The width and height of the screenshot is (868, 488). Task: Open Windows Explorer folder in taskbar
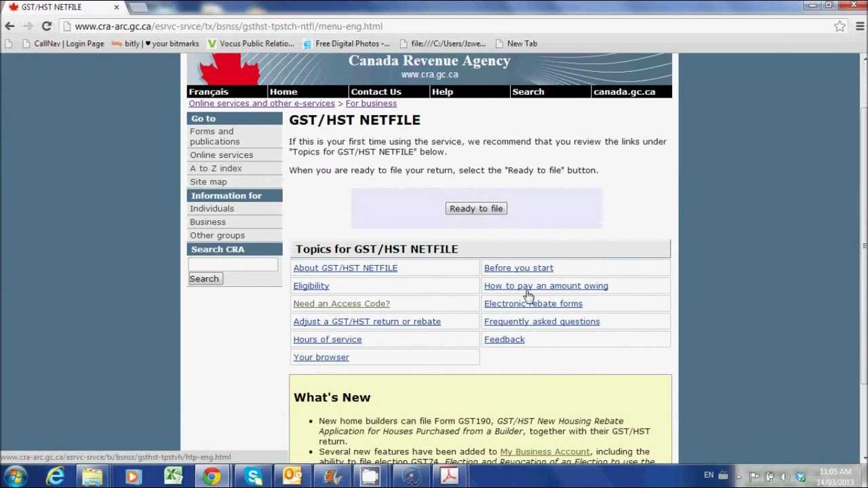click(x=93, y=476)
